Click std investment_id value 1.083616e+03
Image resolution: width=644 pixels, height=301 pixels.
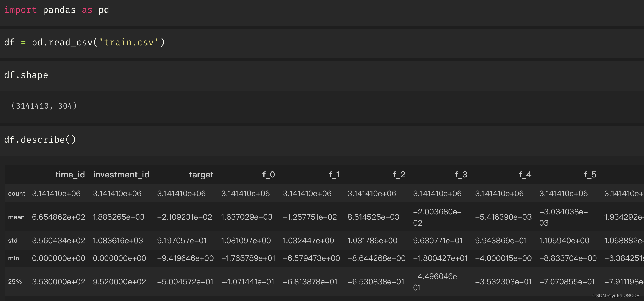118,241
